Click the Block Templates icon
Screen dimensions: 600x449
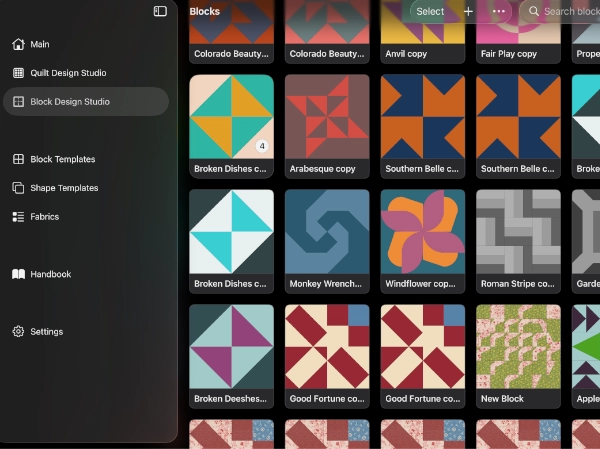[18, 159]
